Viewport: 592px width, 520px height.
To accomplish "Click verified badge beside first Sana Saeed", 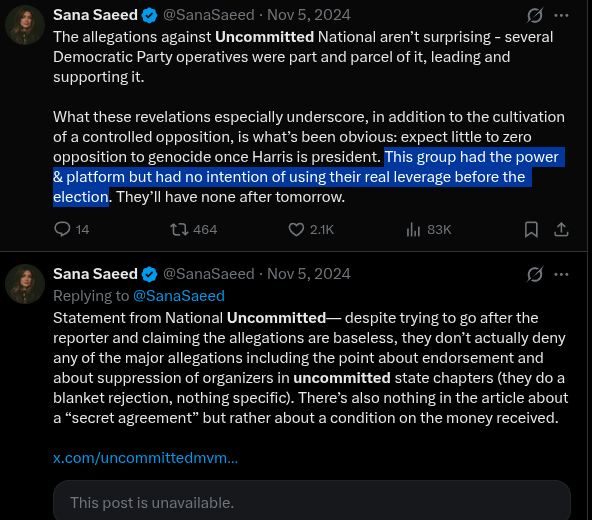I will (150, 15).
